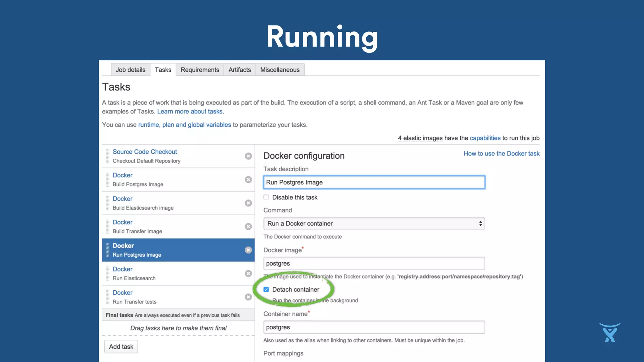The height and width of the screenshot is (362, 644).
Task: Switch to the Artifacts tab
Action: click(240, 70)
